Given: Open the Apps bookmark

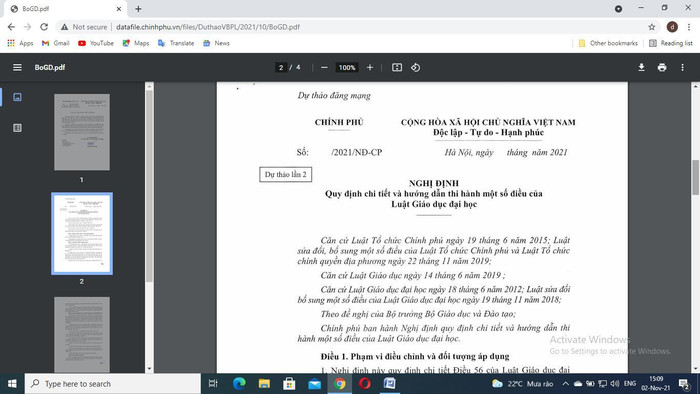Looking at the screenshot, I should click(x=20, y=43).
